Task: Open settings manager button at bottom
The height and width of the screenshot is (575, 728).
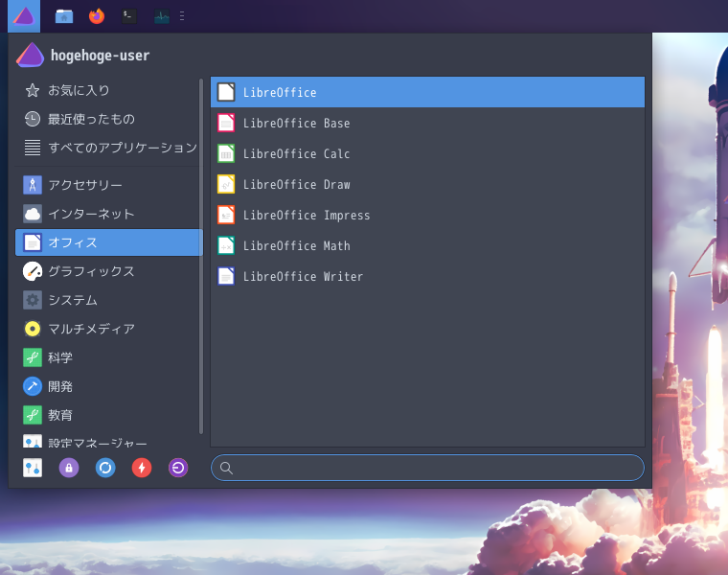Action: (x=33, y=468)
